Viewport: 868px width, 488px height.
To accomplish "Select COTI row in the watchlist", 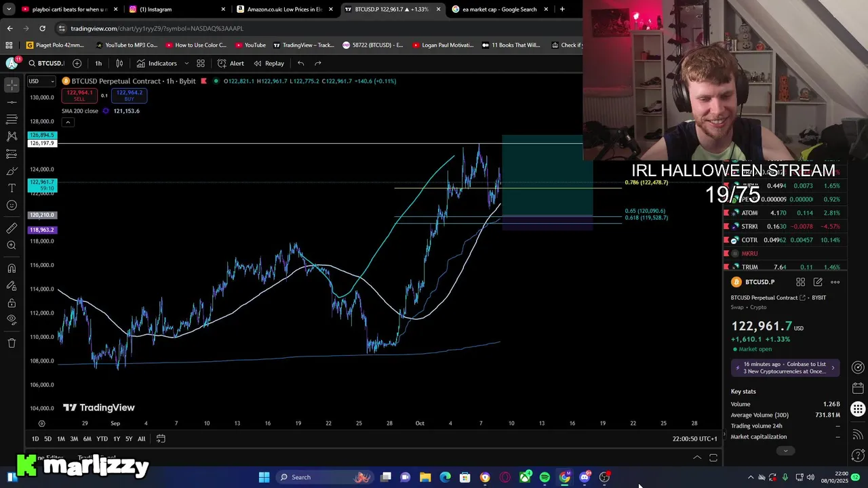I will [x=784, y=240].
